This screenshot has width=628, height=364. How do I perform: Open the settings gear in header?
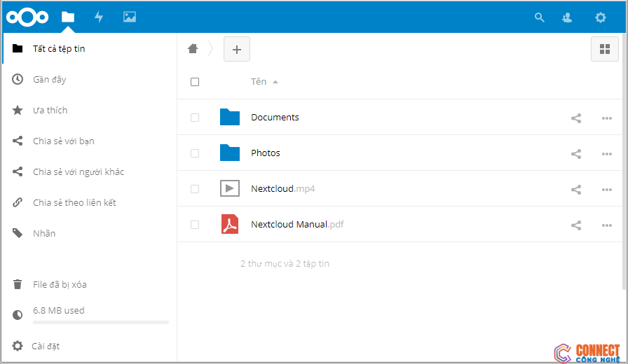pos(600,17)
